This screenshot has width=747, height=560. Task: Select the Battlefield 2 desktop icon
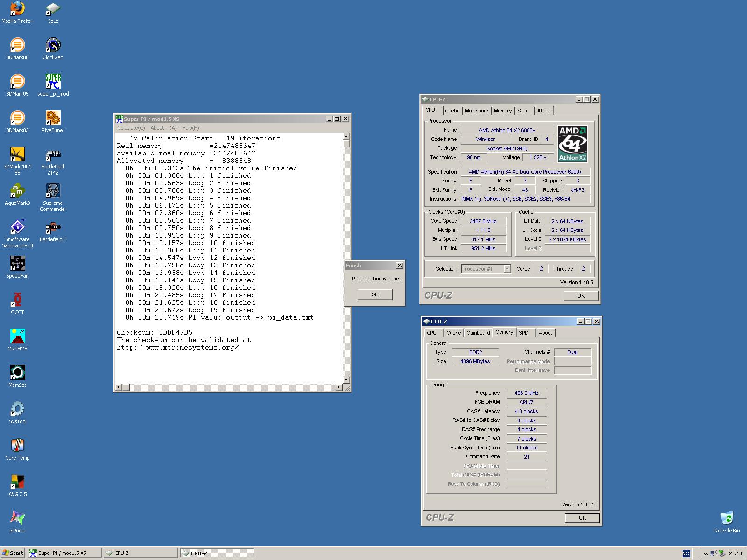pos(53,231)
